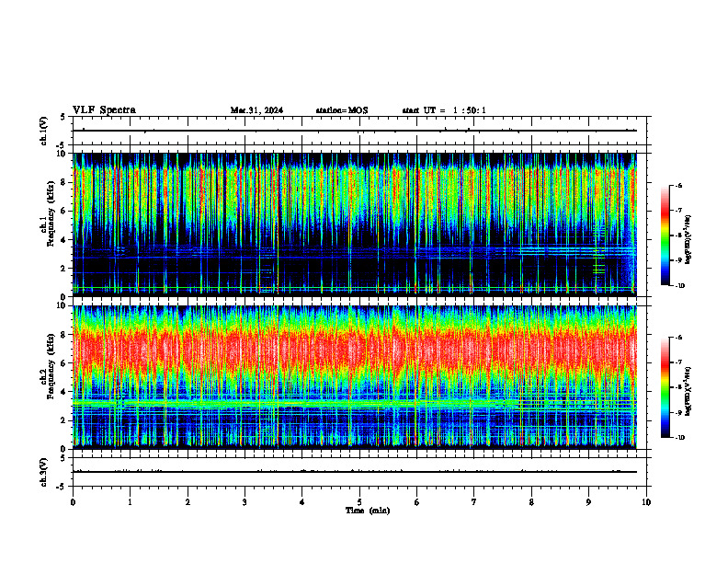The width and height of the screenshot is (728, 563).
Task: Click the ch.2 color bar log(PSD) unit label
Action: [x=688, y=392]
